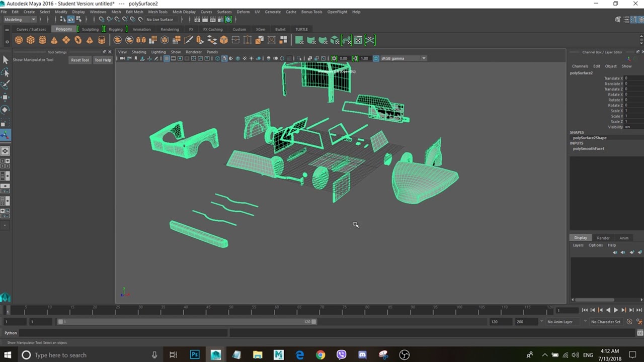Open the Modeling menu set dropdown

click(20, 20)
